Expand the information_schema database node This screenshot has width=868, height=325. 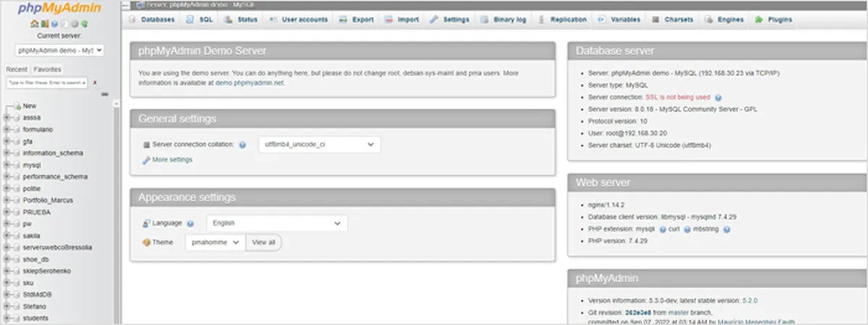(x=7, y=153)
